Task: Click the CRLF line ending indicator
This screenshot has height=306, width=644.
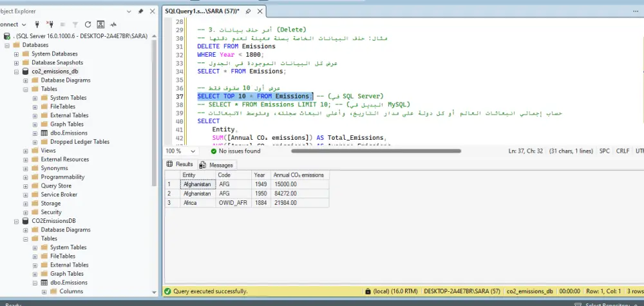Action: (622, 151)
